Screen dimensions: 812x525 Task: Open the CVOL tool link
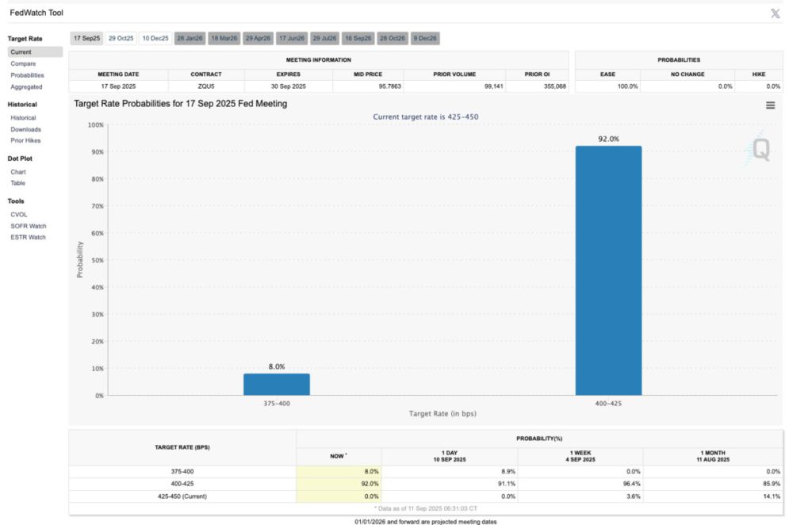tap(19, 214)
